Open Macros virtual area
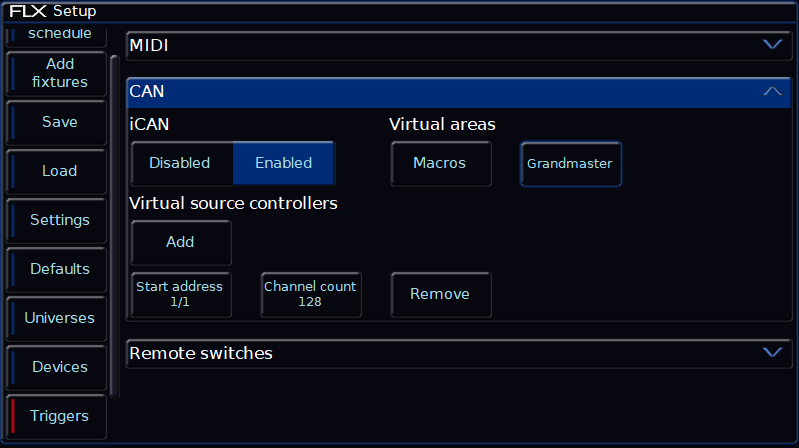The width and height of the screenshot is (799, 448). pyautogui.click(x=441, y=163)
